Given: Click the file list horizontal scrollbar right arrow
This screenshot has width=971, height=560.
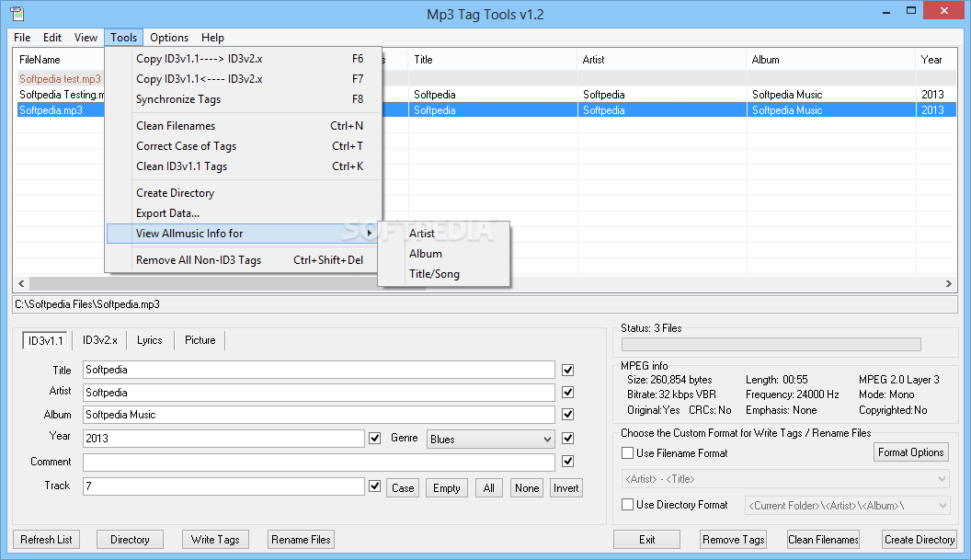Looking at the screenshot, I should [x=949, y=284].
